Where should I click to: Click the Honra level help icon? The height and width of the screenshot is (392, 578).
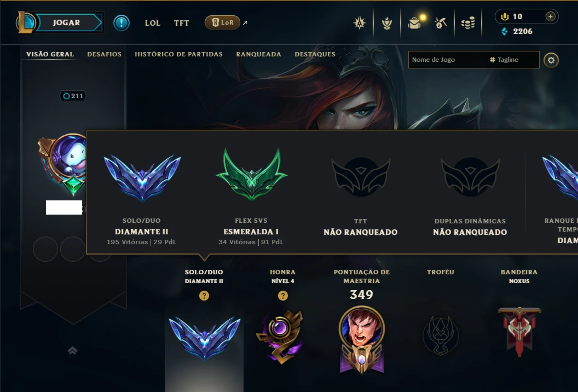pyautogui.click(x=283, y=296)
